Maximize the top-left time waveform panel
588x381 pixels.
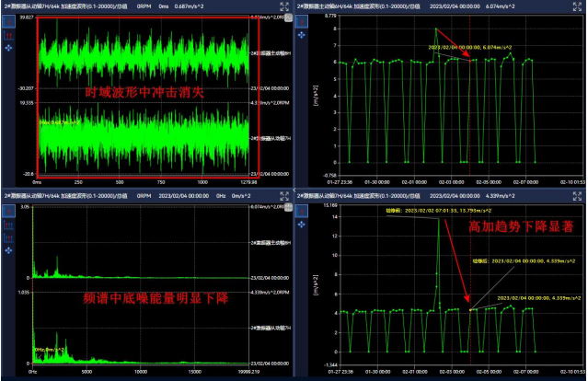coord(284,6)
